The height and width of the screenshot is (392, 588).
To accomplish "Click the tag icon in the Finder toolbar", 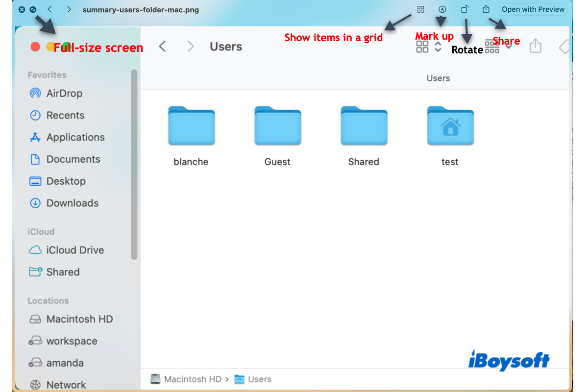I will click(564, 47).
